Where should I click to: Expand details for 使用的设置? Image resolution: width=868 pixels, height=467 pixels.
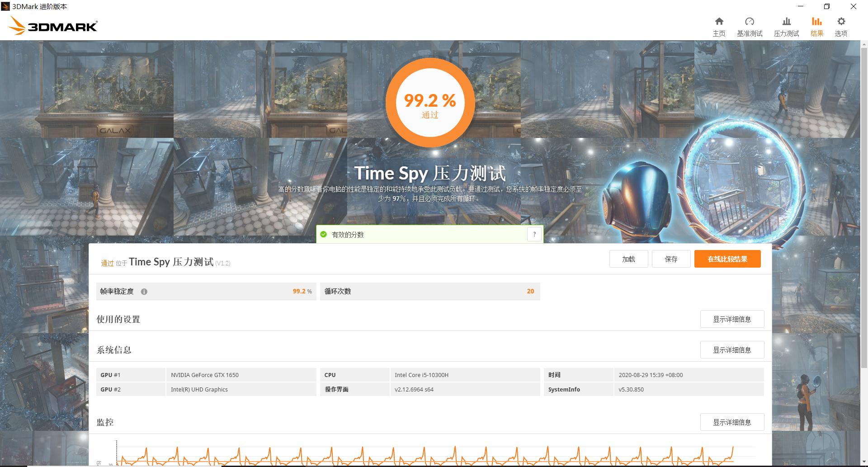pyautogui.click(x=732, y=319)
